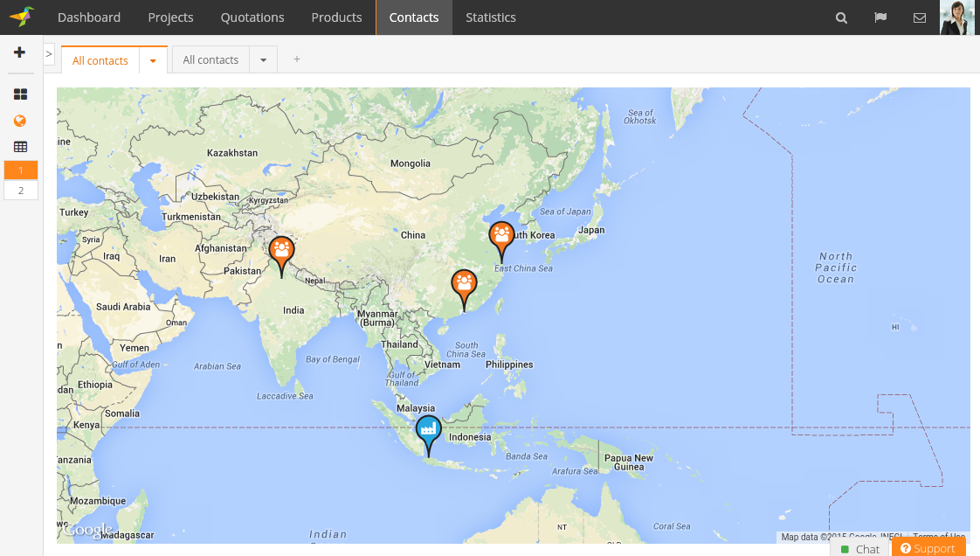The image size is (980, 556).
Task: Open the Chat button
Action: 859,548
